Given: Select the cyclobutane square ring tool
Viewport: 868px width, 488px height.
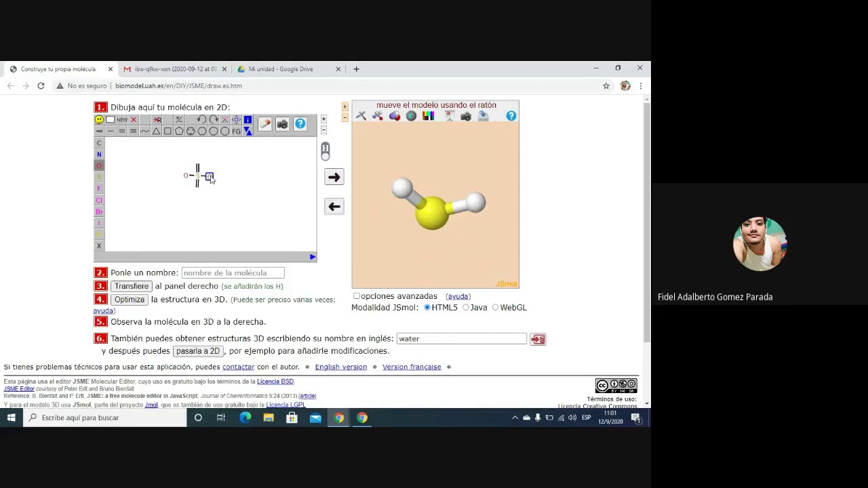Looking at the screenshot, I should [167, 131].
